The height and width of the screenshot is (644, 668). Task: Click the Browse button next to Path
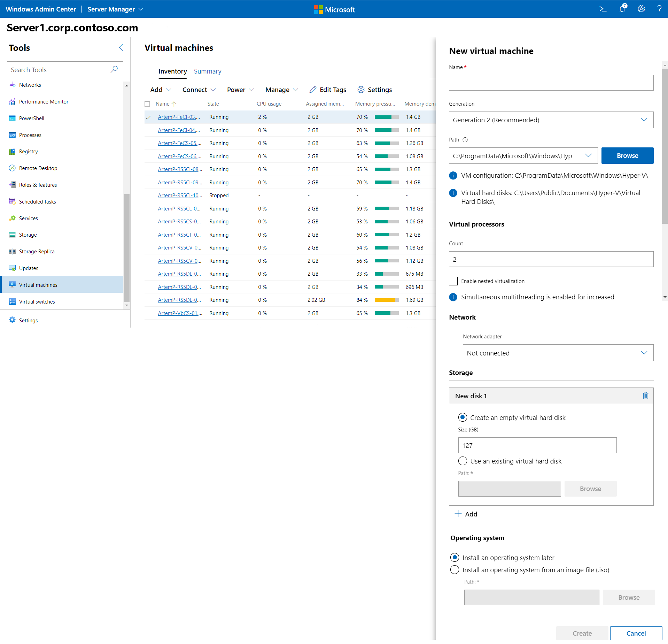click(627, 155)
